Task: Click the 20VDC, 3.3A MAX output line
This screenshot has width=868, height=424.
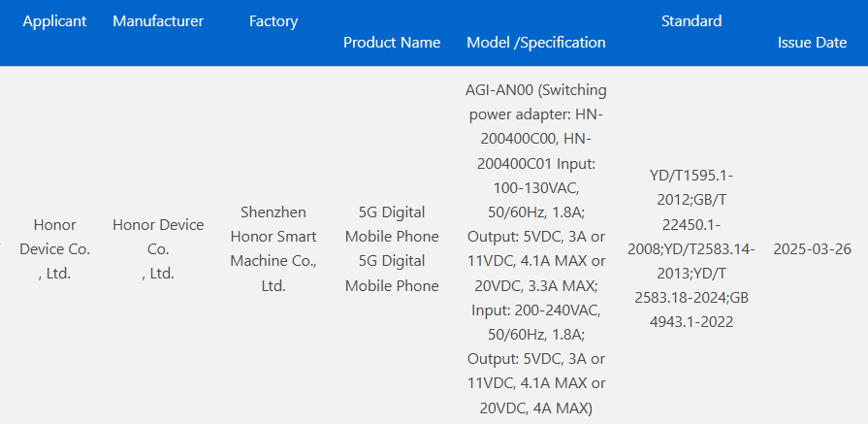Action: pyautogui.click(x=536, y=286)
